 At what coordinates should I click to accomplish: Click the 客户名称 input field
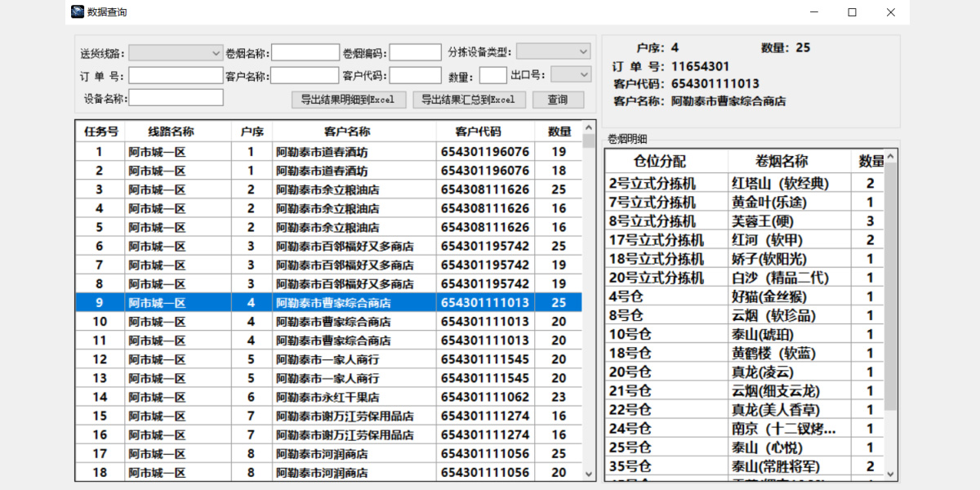(x=304, y=76)
